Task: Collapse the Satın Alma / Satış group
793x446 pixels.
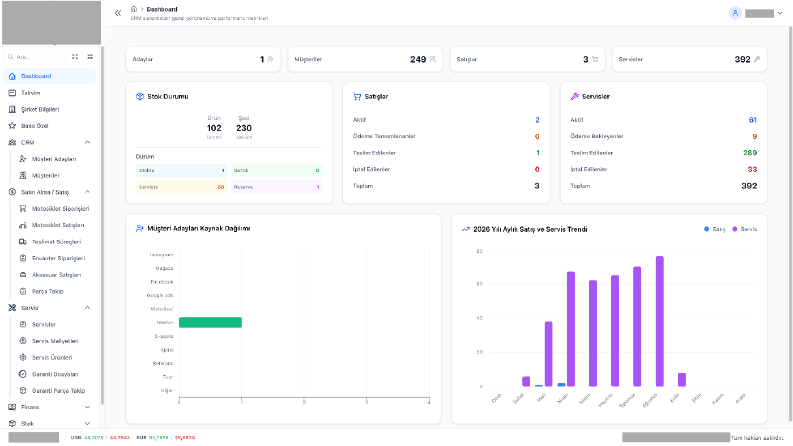Action: (x=87, y=192)
